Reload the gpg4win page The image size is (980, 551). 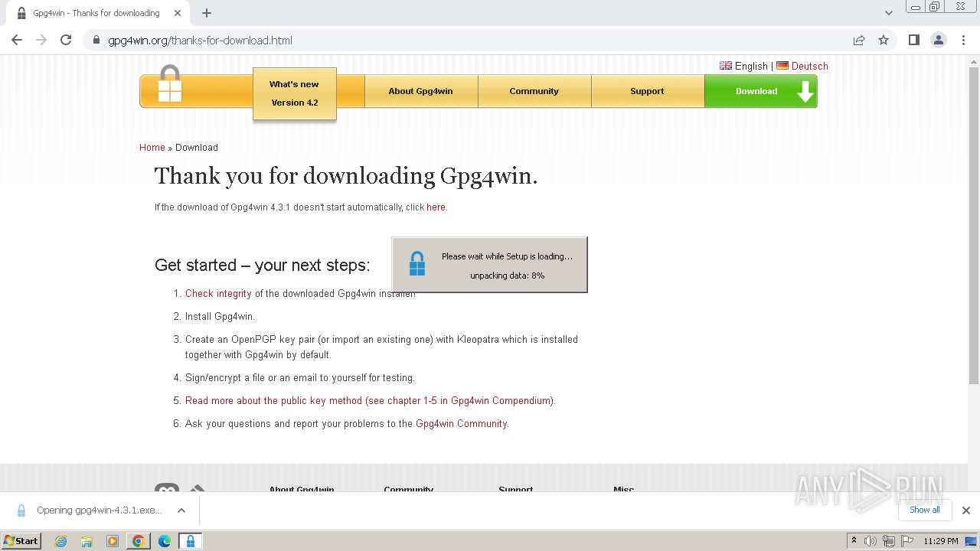[x=66, y=40]
